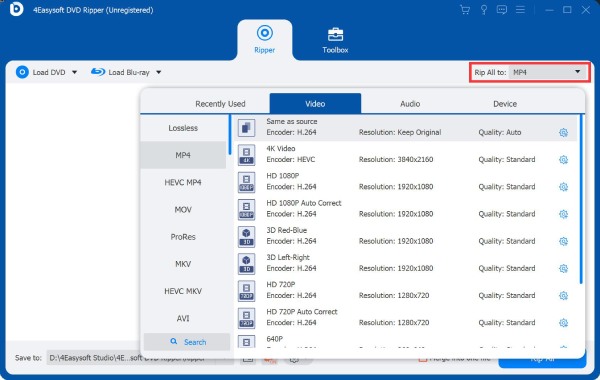Open the hamburger menu icon
Image resolution: width=600 pixels, height=380 pixels.
click(520, 10)
